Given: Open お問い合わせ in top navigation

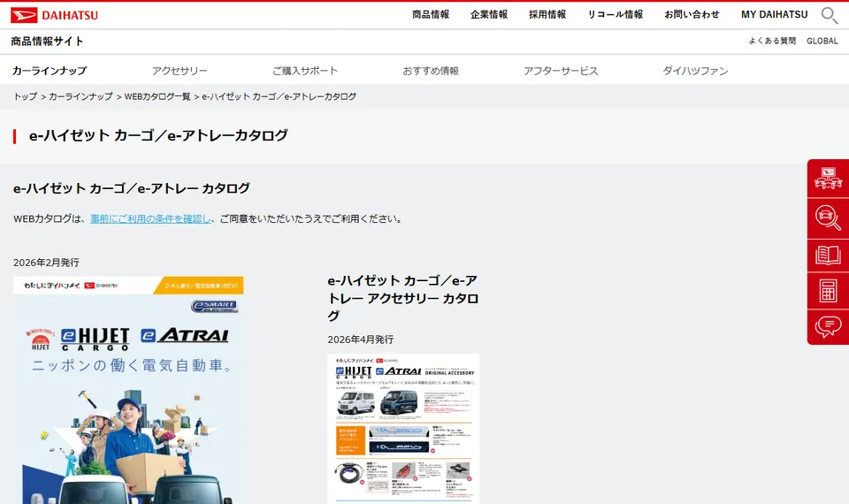Looking at the screenshot, I should click(x=692, y=15).
